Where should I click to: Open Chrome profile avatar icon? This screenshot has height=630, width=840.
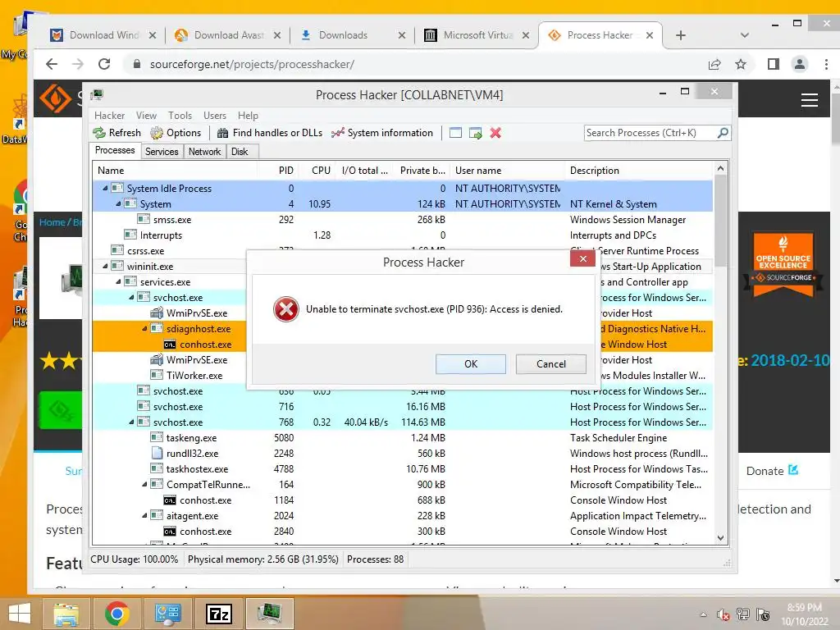(x=799, y=64)
